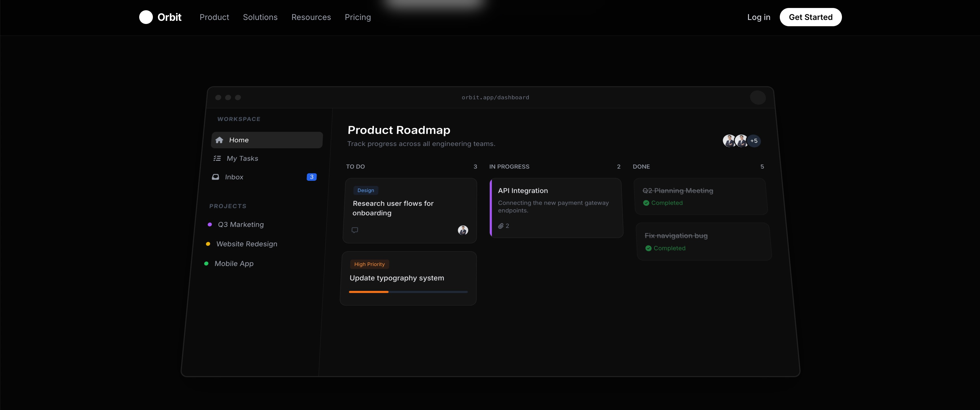The image size is (980, 410).
Task: Open the Inbox via its tray icon
Action: 216,177
